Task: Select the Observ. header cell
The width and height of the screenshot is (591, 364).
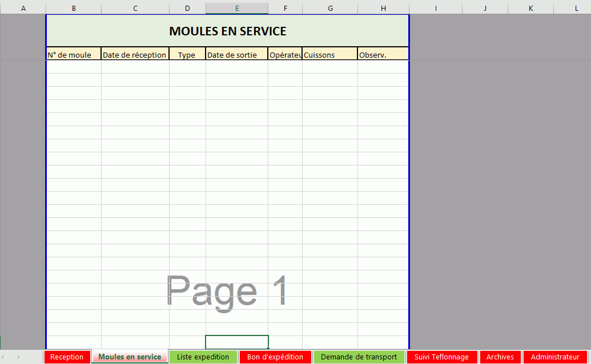Action: 383,54
